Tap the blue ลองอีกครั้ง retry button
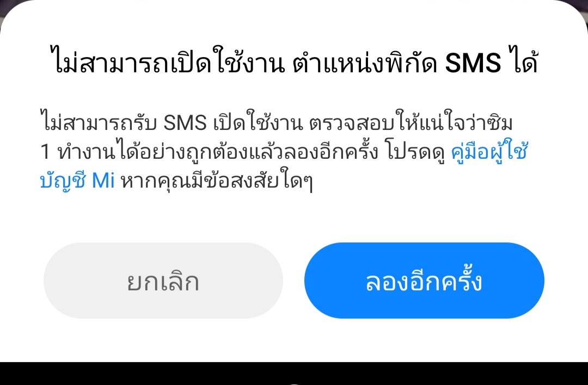Viewport: 588px width, 385px height. [424, 281]
